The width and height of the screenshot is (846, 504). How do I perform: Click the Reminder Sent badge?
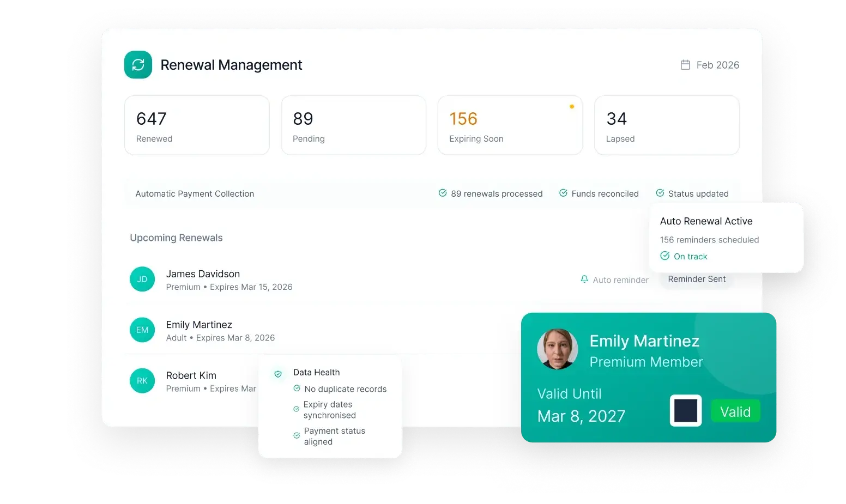tap(697, 279)
